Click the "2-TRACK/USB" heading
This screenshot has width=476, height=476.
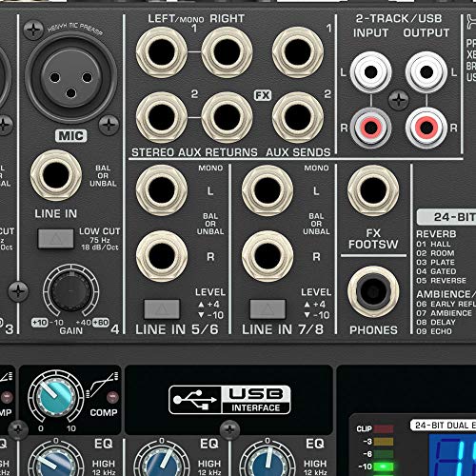(x=399, y=18)
